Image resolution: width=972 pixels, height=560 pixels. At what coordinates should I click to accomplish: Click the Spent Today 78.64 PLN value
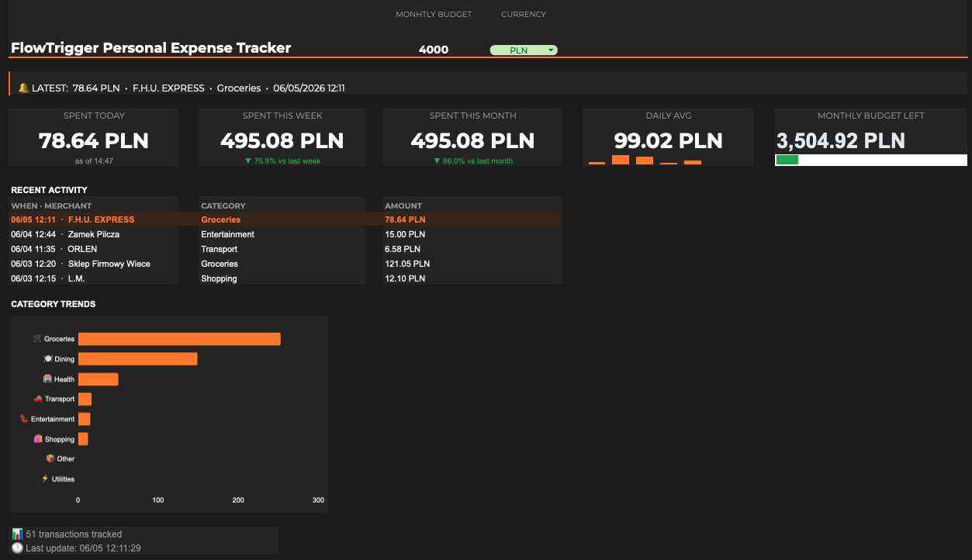click(x=94, y=141)
